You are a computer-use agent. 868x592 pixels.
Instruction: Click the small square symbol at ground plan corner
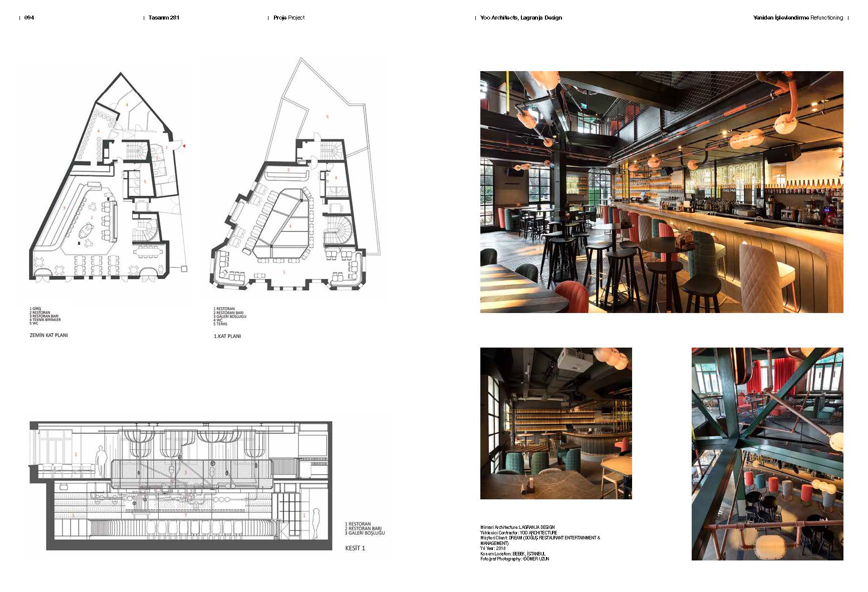click(184, 269)
